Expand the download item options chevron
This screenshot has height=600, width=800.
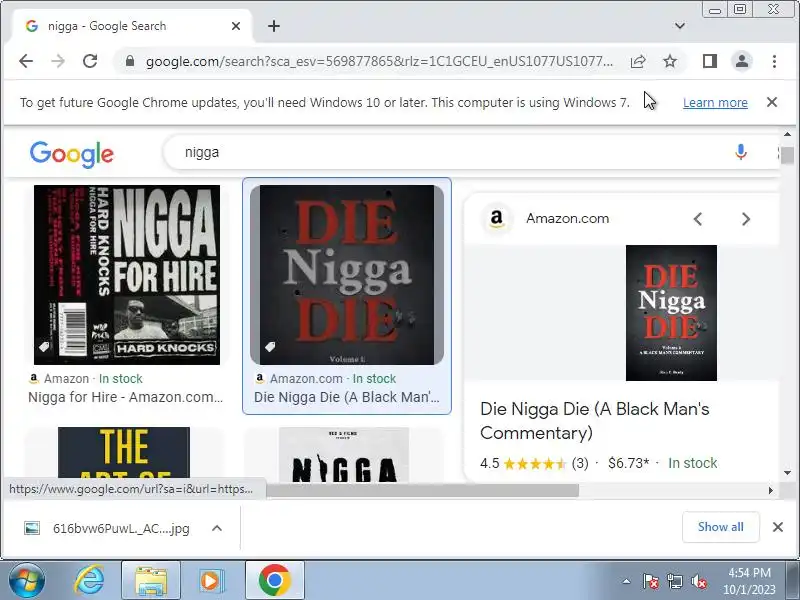click(x=217, y=528)
